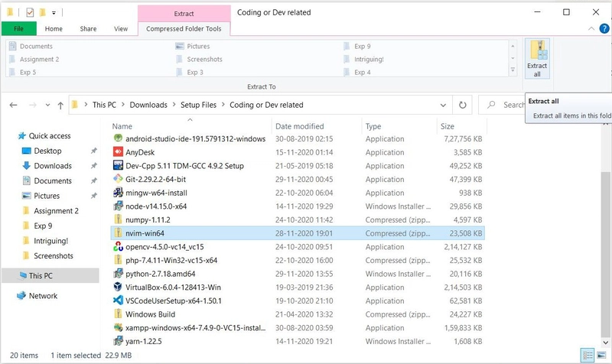
Task: Expand the Extract To destinations list
Action: click(513, 70)
